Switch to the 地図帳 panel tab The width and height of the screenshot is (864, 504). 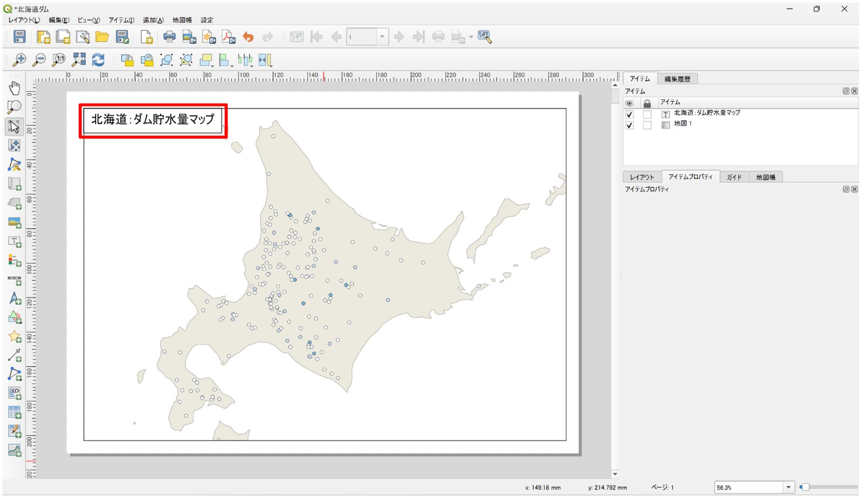[766, 177]
